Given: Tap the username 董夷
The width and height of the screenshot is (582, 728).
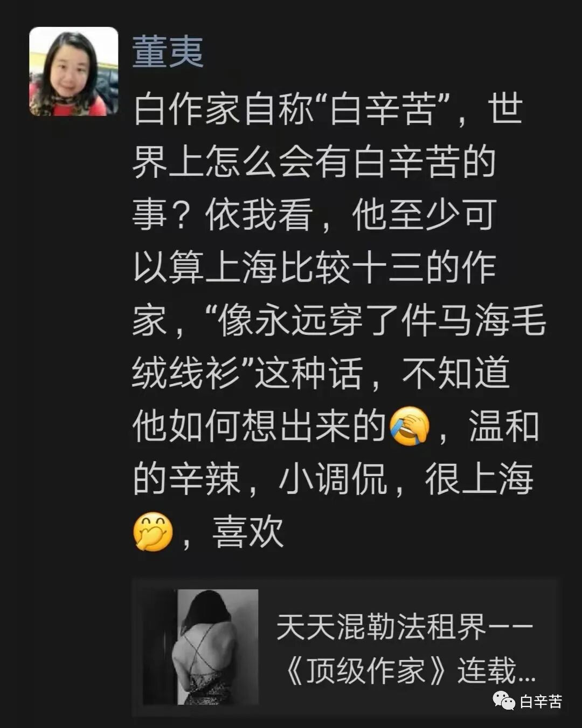Looking at the screenshot, I should (168, 52).
